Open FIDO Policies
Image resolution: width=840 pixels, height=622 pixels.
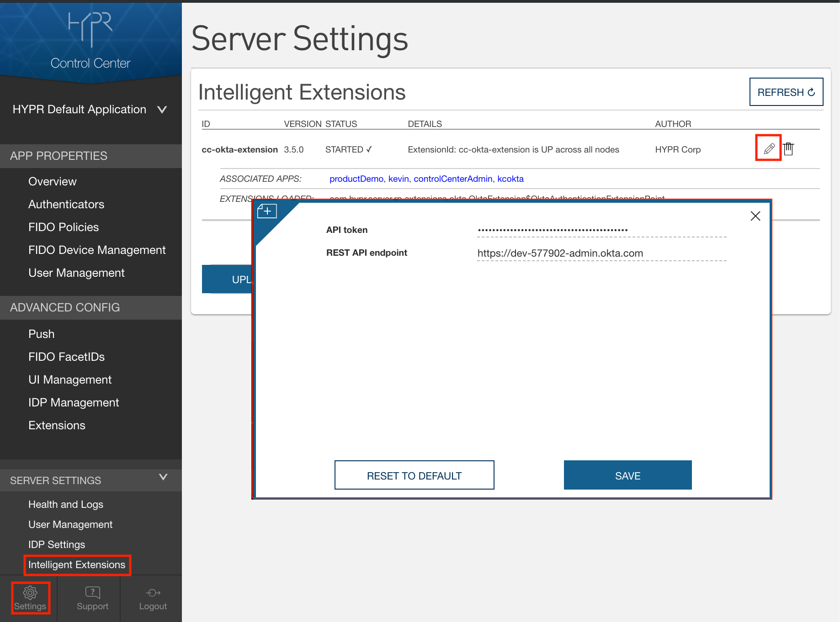(64, 227)
